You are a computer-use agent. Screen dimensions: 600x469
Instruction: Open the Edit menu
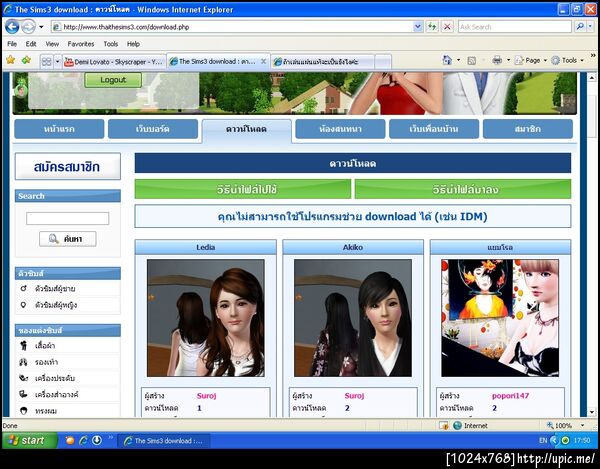31,44
